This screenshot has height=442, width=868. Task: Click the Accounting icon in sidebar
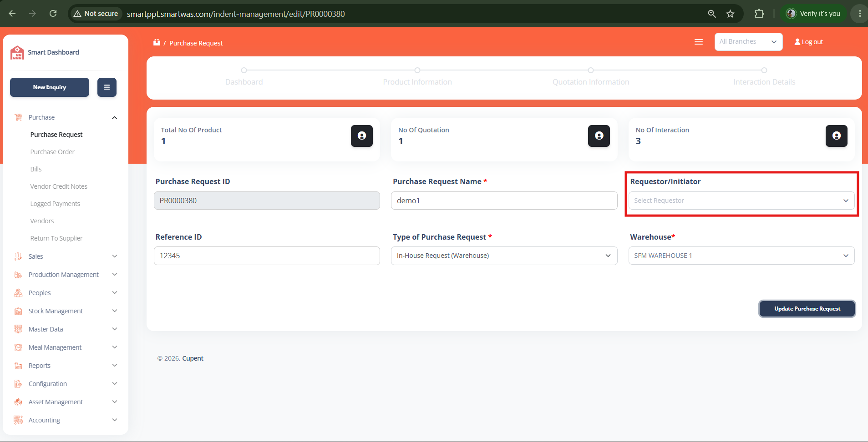pos(18,420)
